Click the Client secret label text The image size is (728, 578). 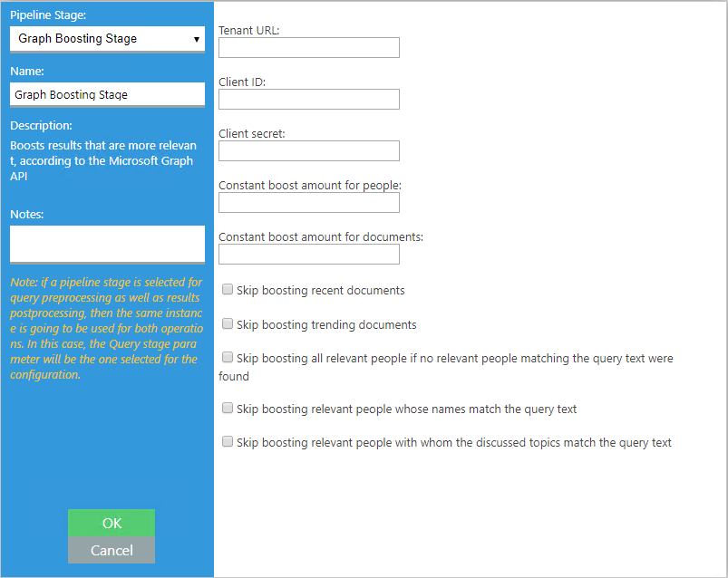click(252, 133)
